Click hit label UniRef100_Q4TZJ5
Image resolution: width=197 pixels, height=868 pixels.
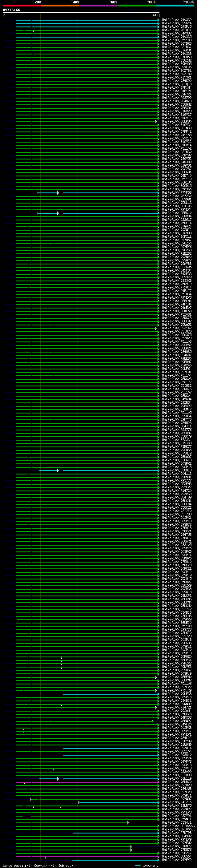click(177, 803)
